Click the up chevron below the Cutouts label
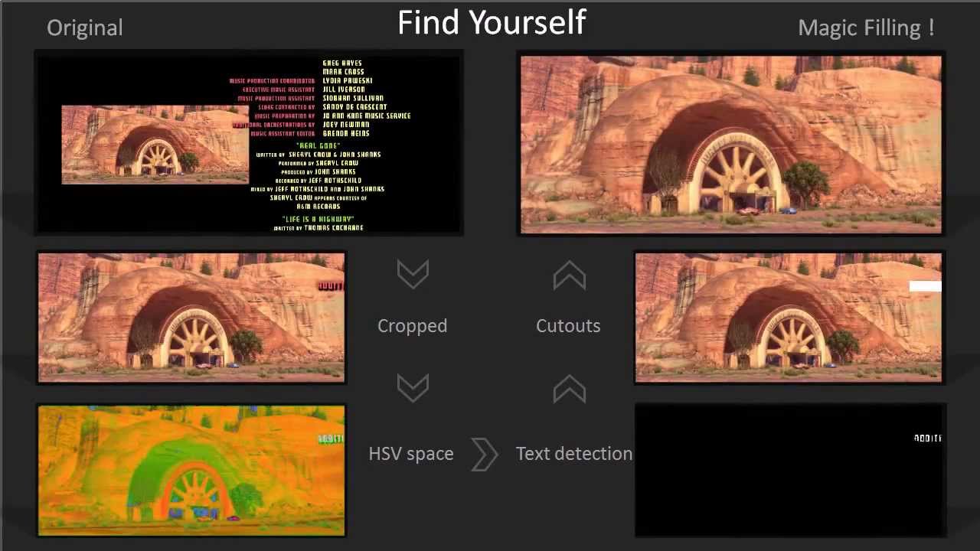980x551 pixels. [569, 389]
